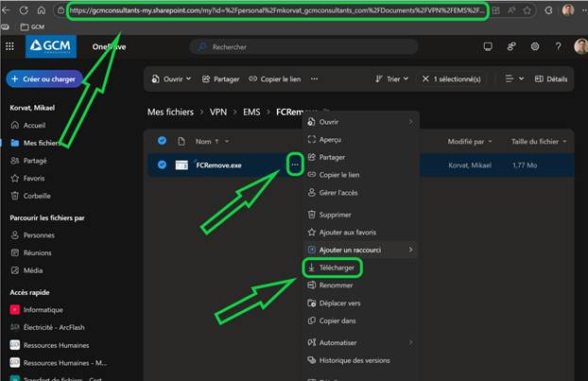Screen dimensions: 588x381
Task: Click the file type column header icon
Action: (x=182, y=142)
